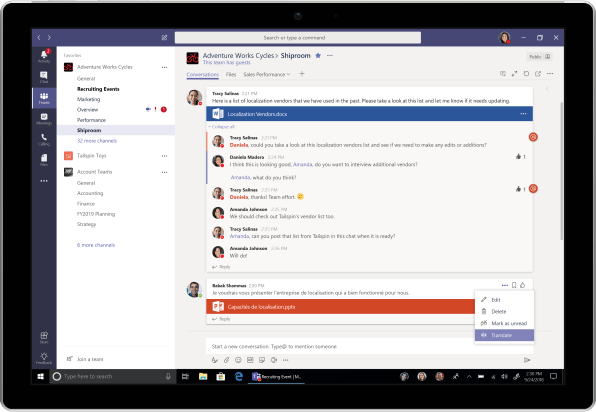596x412 pixels.
Task: Click the search or command box
Action: click(x=298, y=38)
